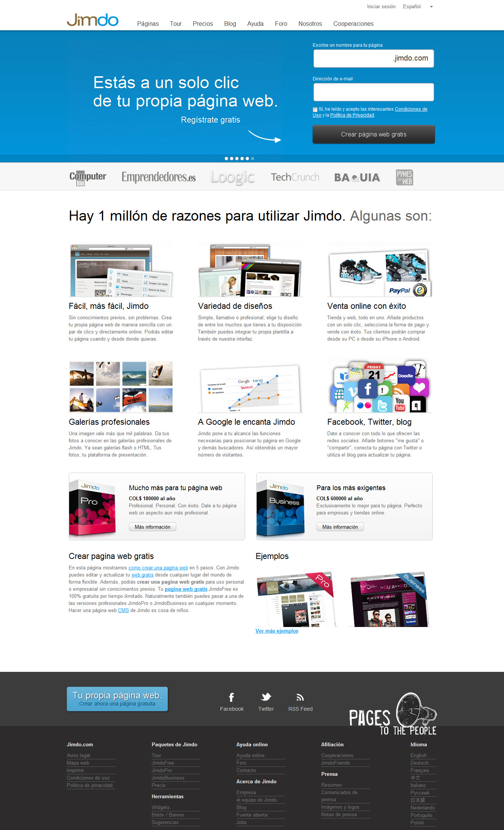Open the como crear una pagina web link
This screenshot has height=830, width=504.
pos(158,568)
